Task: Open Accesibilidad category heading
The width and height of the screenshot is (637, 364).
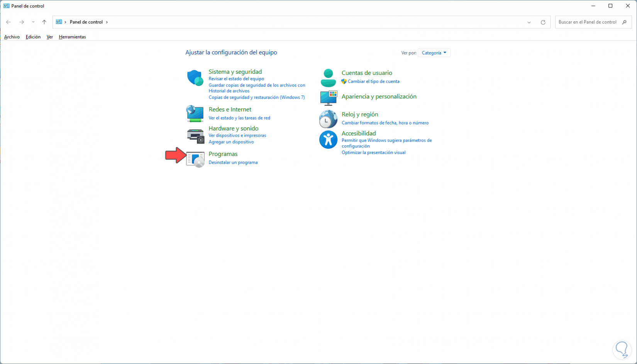Action: 359,134
